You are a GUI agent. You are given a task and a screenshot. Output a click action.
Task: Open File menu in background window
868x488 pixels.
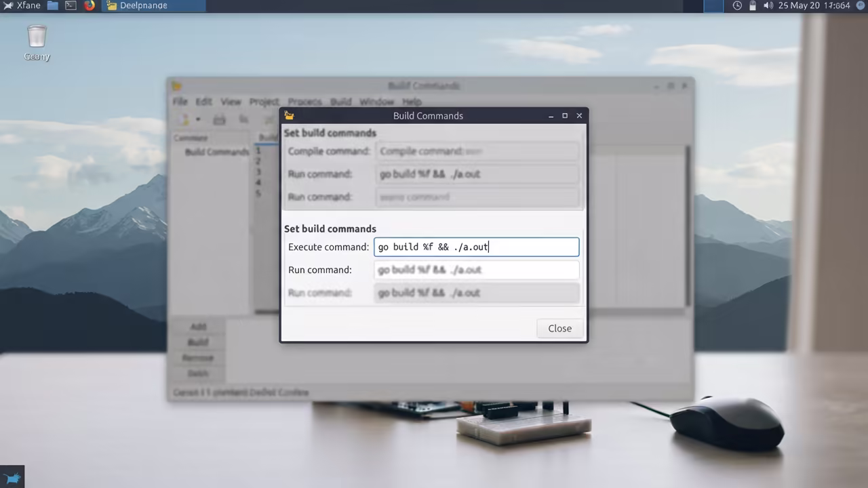(180, 102)
